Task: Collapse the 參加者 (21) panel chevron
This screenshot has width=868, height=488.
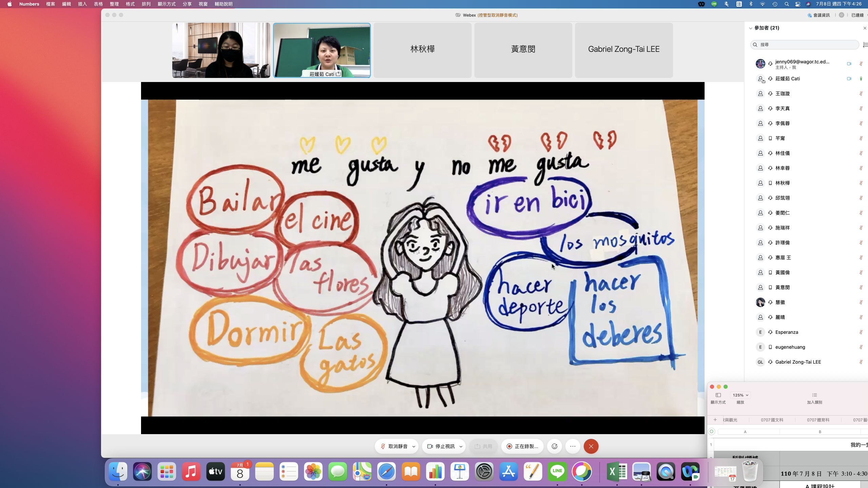Action: click(x=750, y=28)
